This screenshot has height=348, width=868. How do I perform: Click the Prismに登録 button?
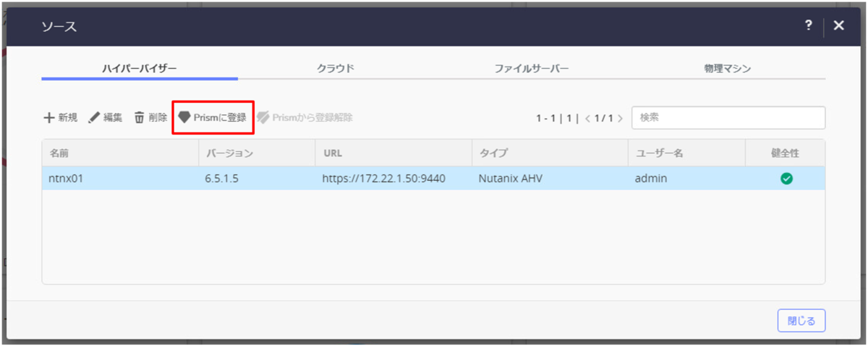tap(213, 118)
